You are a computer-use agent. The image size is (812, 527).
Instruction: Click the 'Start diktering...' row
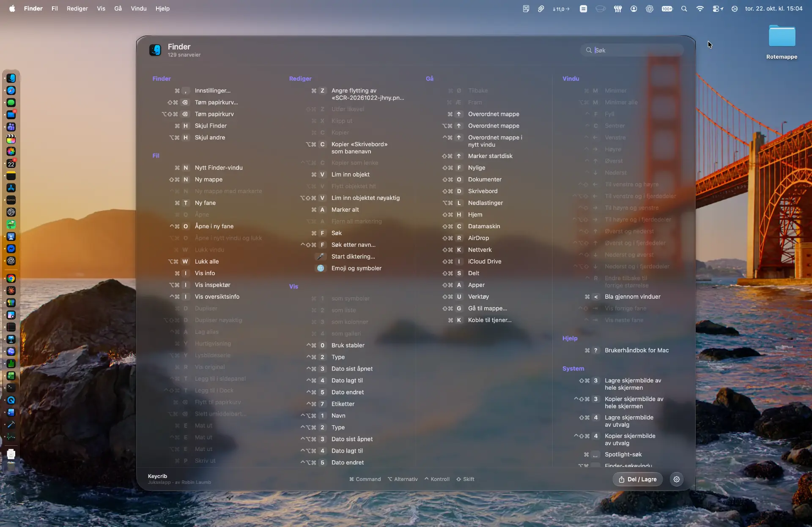pos(346,257)
